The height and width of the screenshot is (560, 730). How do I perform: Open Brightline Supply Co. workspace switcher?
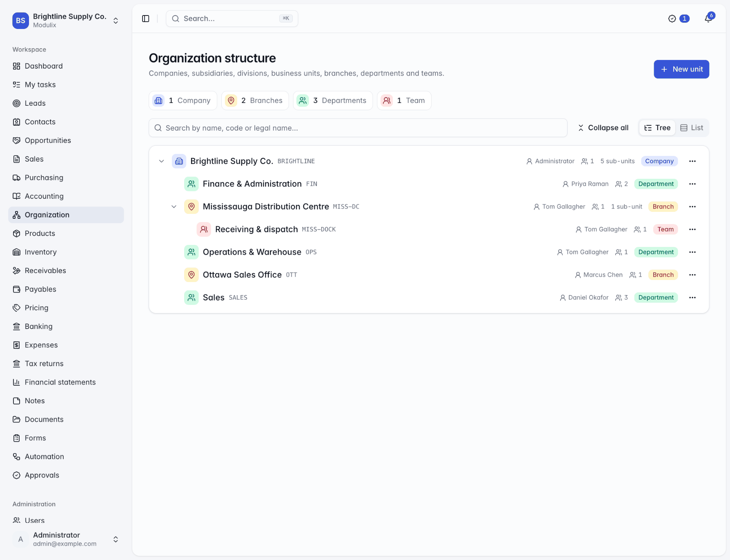66,20
